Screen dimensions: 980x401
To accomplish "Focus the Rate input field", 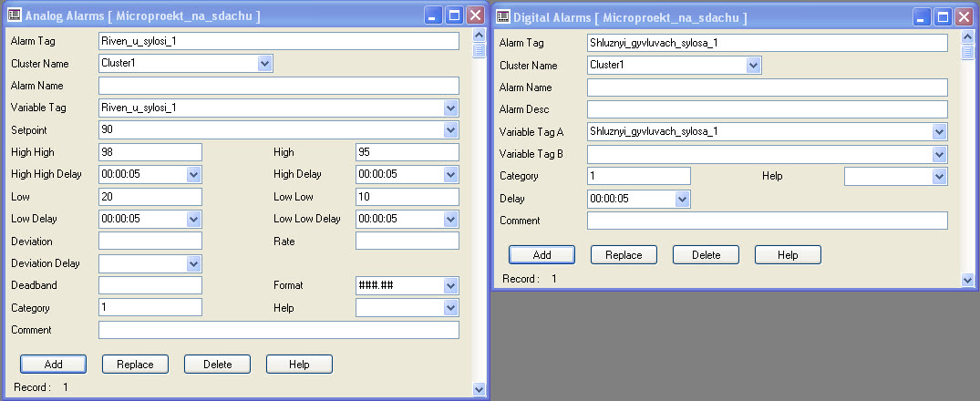I will [x=407, y=242].
